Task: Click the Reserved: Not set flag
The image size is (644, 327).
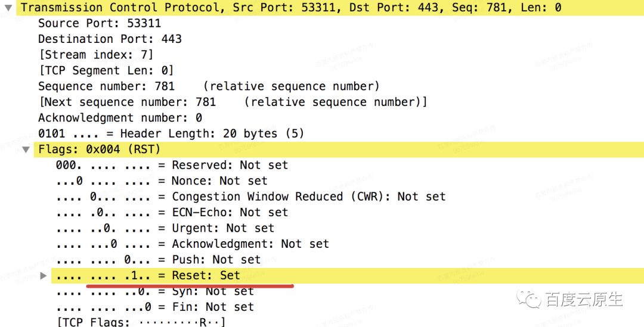Action: pyautogui.click(x=172, y=166)
